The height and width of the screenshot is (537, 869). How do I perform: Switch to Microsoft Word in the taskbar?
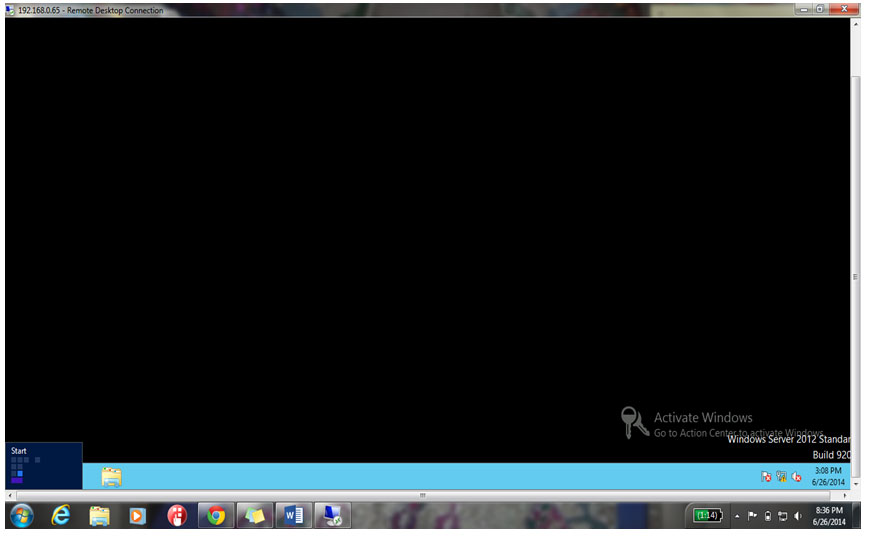pos(293,516)
